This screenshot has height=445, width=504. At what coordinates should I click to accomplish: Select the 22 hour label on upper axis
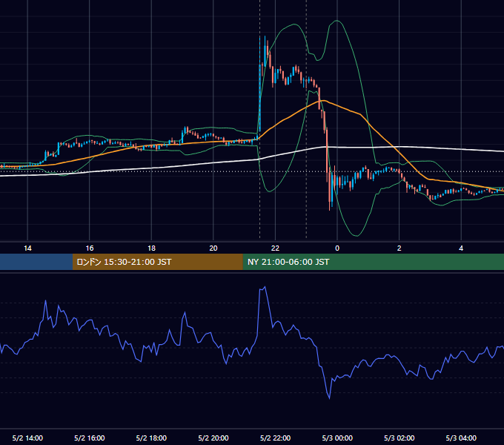click(276, 248)
